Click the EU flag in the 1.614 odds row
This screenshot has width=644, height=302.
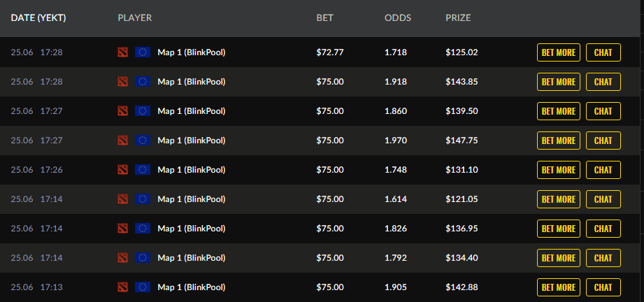click(x=143, y=199)
